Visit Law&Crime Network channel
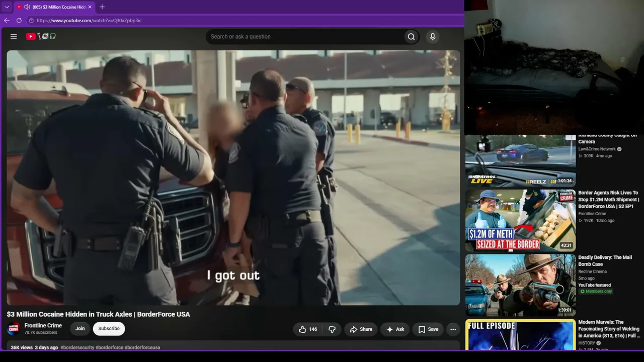This screenshot has width=644, height=362. (x=597, y=149)
